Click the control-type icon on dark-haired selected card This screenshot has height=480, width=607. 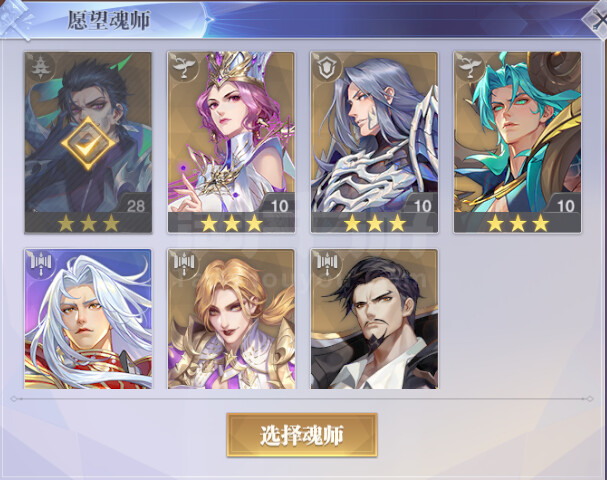[x=40, y=67]
